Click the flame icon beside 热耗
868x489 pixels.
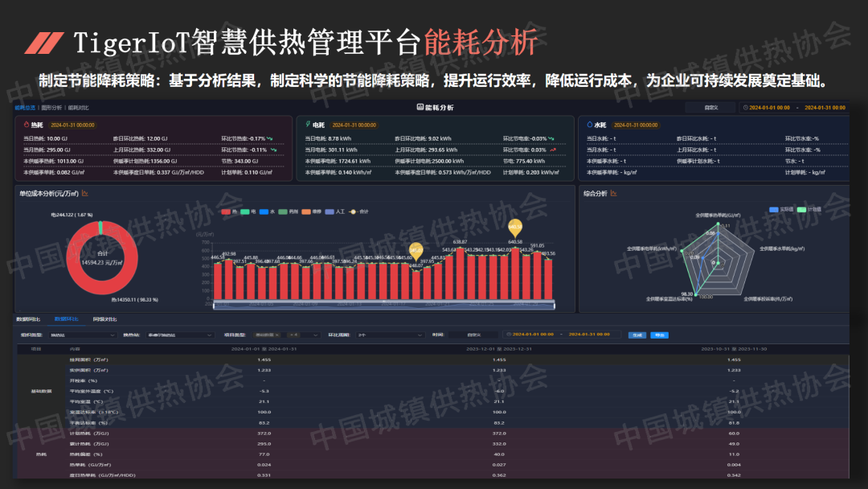click(26, 125)
